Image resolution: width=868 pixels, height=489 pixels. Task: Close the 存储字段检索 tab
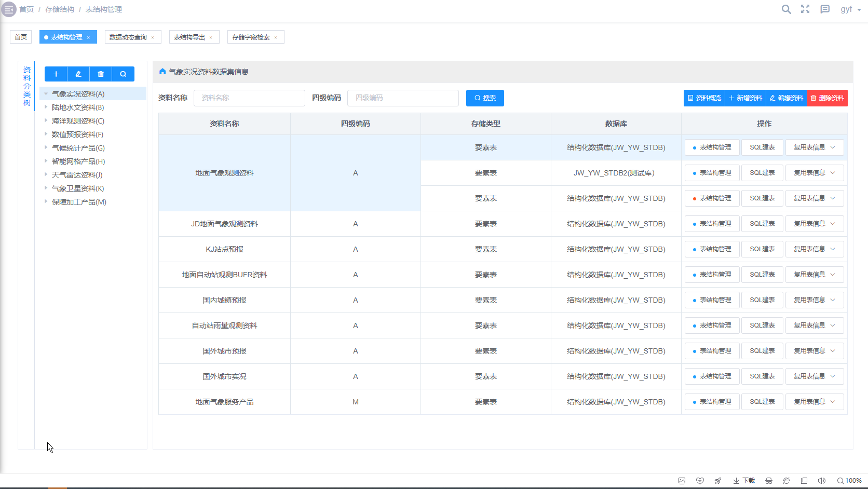(x=276, y=37)
